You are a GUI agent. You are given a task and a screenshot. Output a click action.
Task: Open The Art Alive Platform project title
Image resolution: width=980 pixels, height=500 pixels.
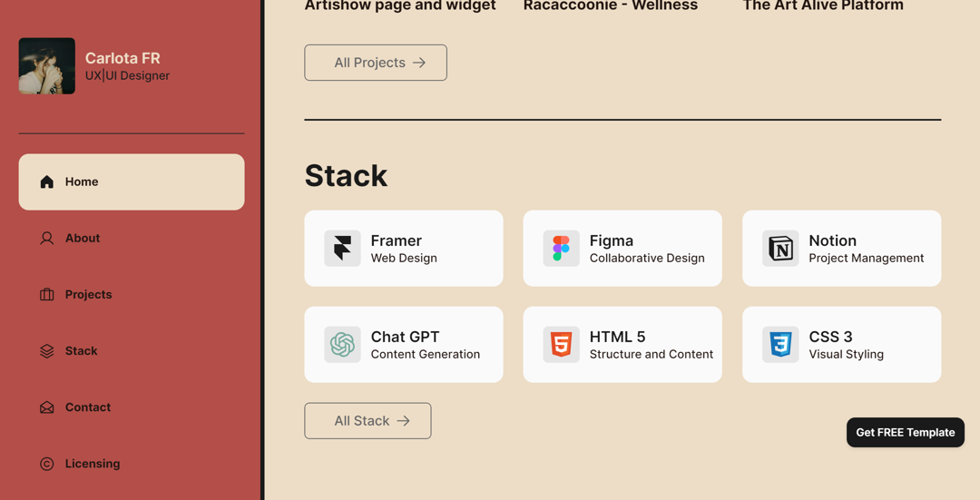[823, 5]
